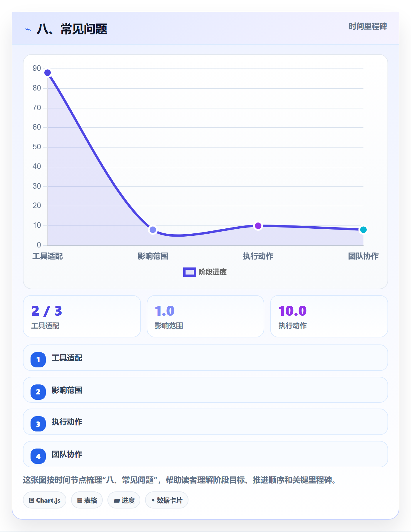Click the Chart.js tag

pyautogui.click(x=45, y=500)
